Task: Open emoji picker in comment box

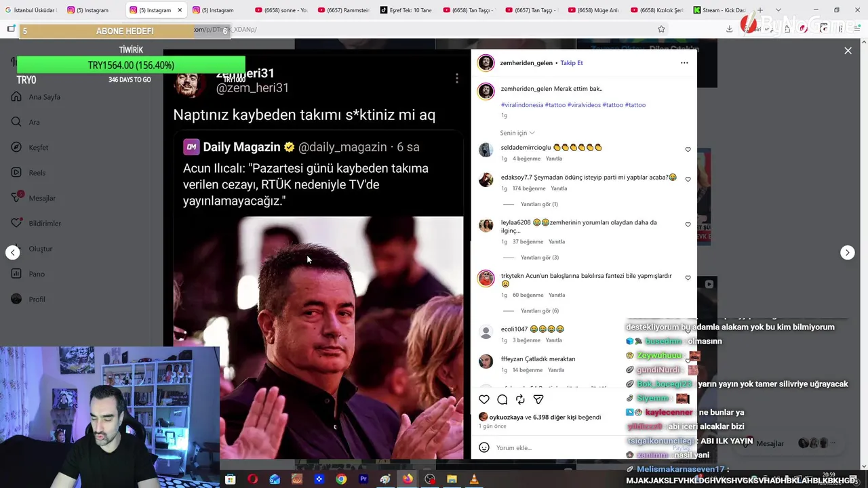Action: tap(484, 447)
